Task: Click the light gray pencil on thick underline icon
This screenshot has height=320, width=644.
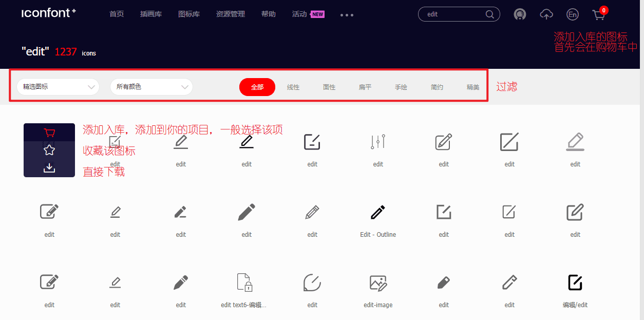Action: pos(575,142)
